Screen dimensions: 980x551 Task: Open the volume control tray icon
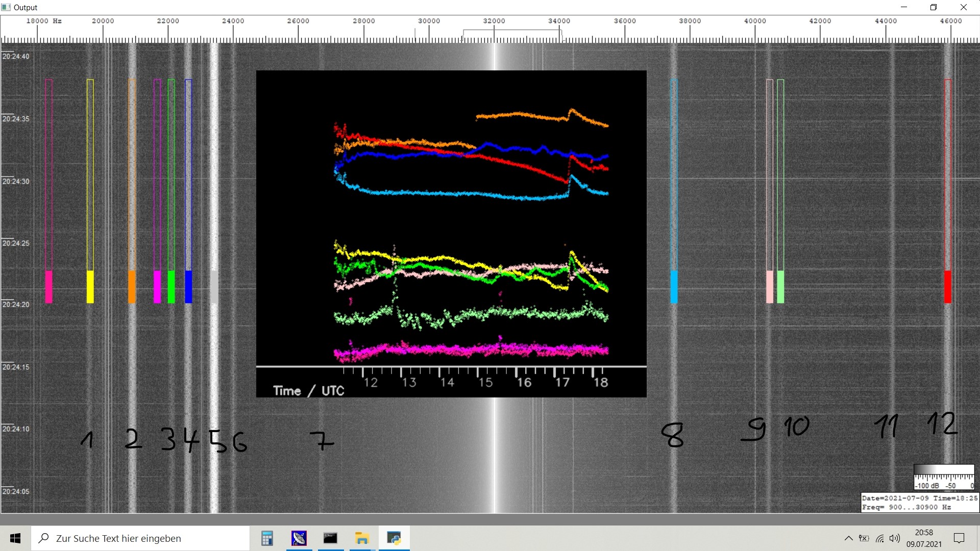[x=894, y=538]
